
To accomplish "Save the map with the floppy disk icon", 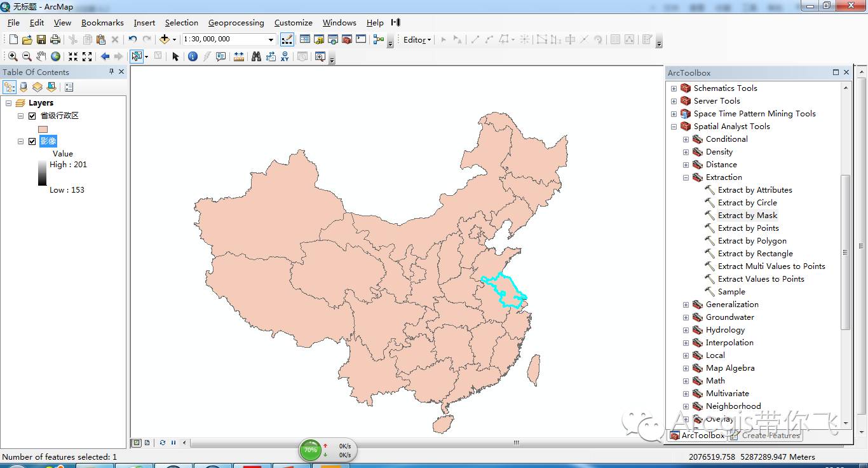I will pyautogui.click(x=41, y=39).
